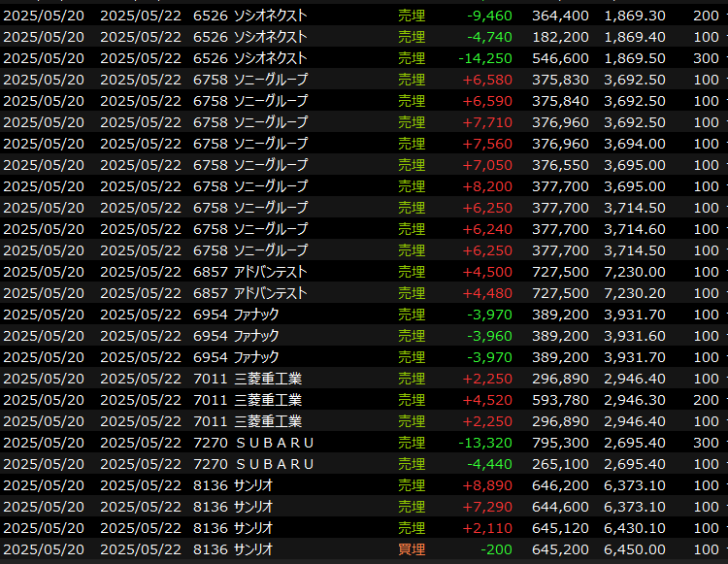
Task: Click the 7,230.20 price for アドバンテスト
Action: (634, 293)
